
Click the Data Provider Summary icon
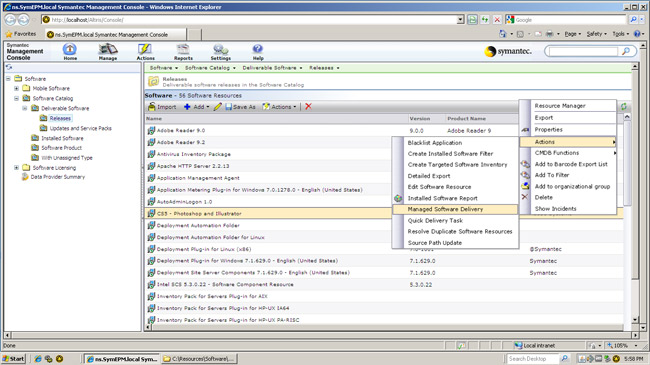[25, 177]
